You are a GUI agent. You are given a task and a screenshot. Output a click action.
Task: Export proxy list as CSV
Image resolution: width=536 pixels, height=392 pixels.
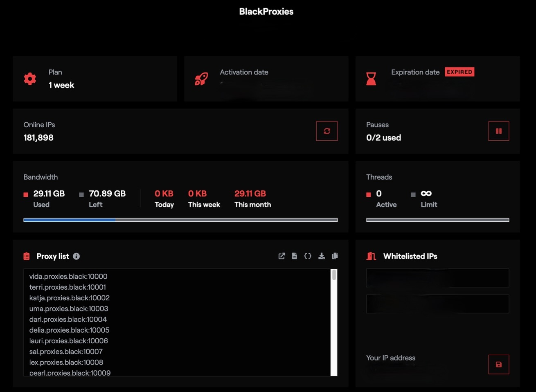[295, 256]
